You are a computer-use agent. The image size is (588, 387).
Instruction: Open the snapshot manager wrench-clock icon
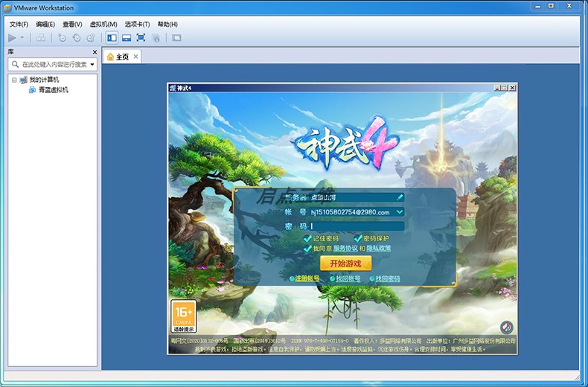[x=91, y=38]
